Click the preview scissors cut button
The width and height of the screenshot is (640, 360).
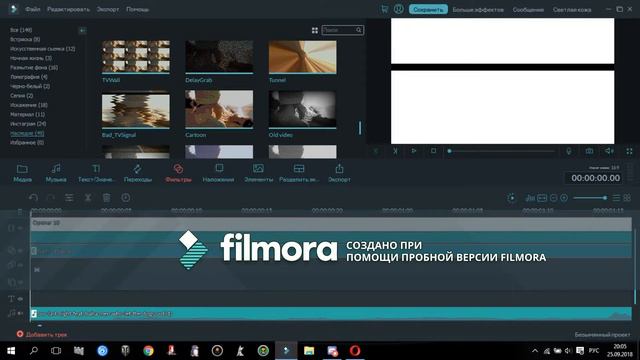(x=395, y=151)
